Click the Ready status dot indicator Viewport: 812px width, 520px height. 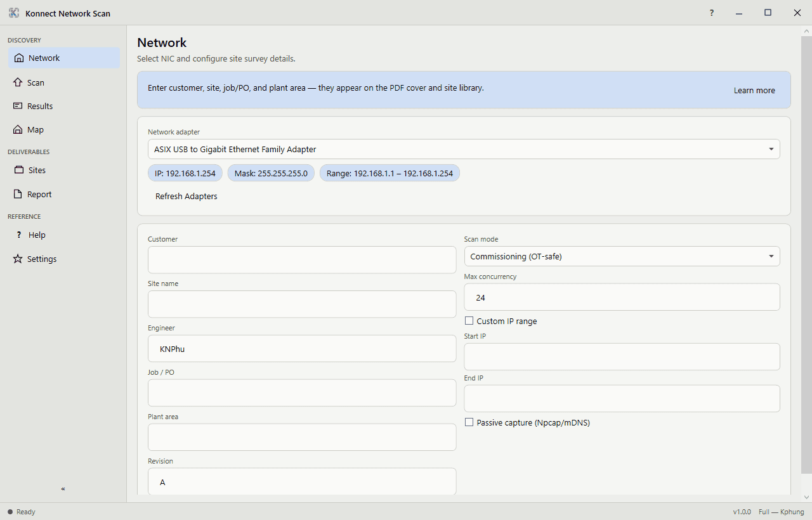[10, 512]
